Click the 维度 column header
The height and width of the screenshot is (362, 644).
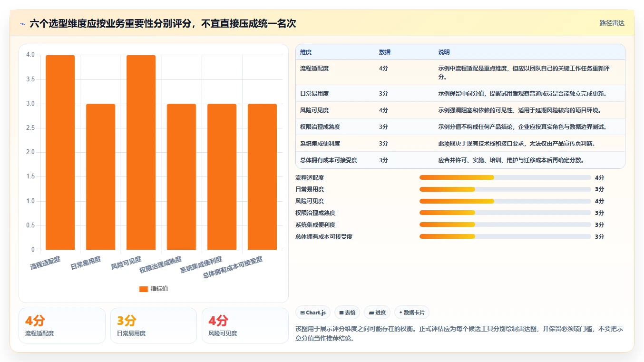coord(306,52)
